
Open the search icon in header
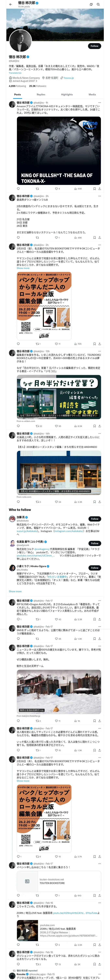pos(98,5)
